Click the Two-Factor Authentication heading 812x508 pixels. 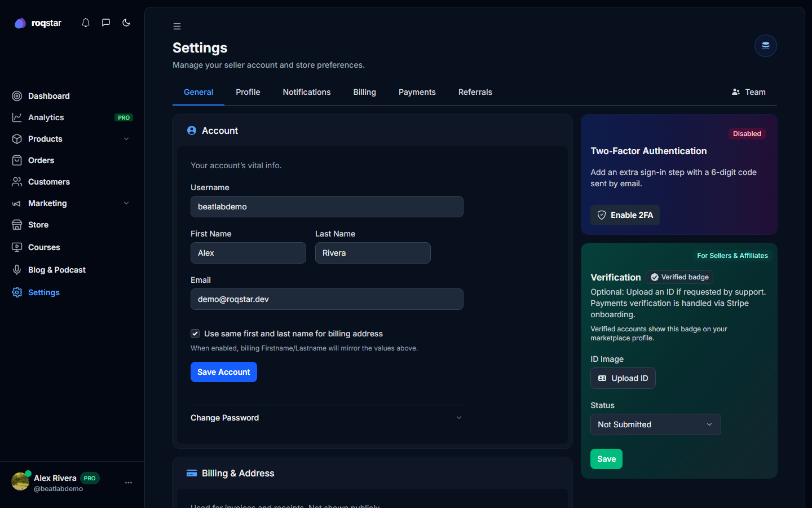pos(648,151)
